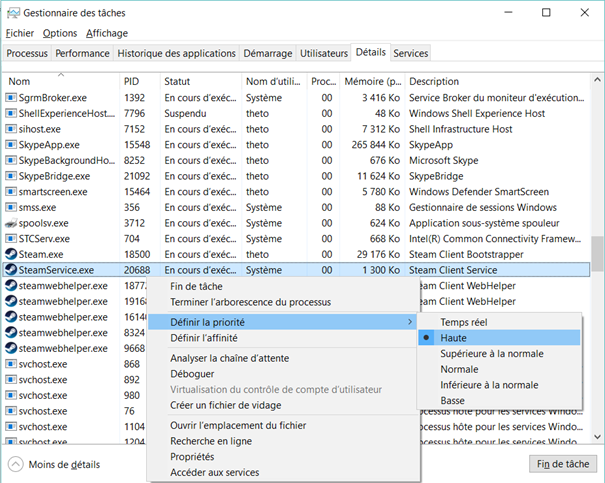Image resolution: width=605 pixels, height=483 pixels.
Task: Click svchost.exe icon with PID 1104
Action: click(11, 427)
